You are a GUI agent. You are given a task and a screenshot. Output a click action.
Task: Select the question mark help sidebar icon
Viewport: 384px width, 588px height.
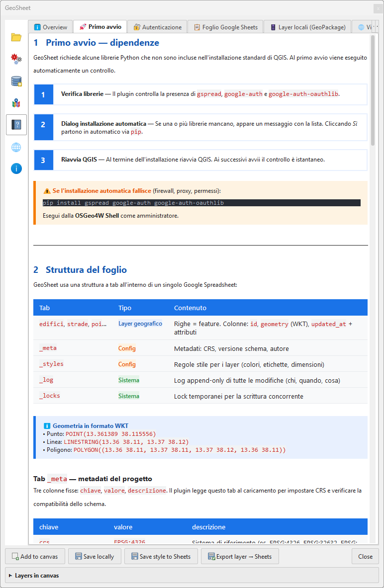16,125
